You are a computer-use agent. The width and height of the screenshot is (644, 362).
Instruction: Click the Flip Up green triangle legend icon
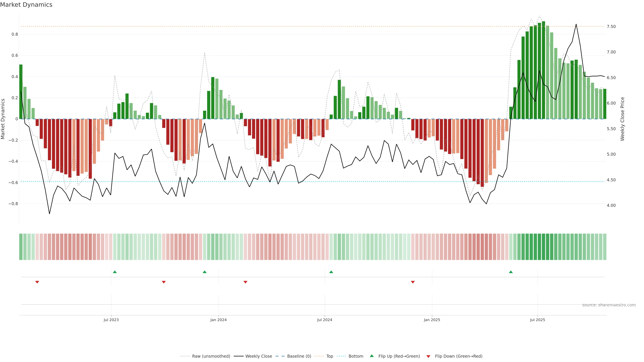pyautogui.click(x=372, y=356)
